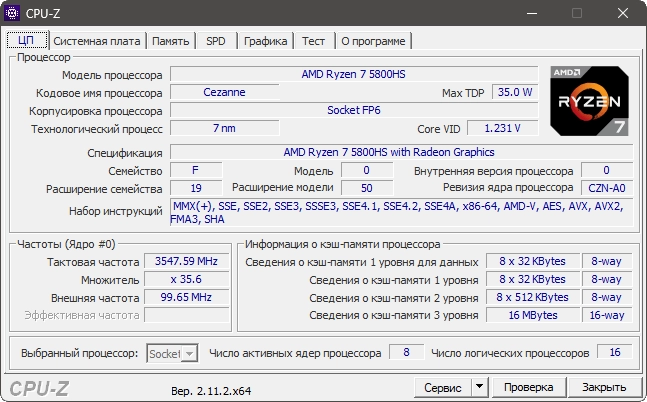Click the AMD Ryzen 7 logo image
Screen dimensions: 647x402
tap(589, 101)
